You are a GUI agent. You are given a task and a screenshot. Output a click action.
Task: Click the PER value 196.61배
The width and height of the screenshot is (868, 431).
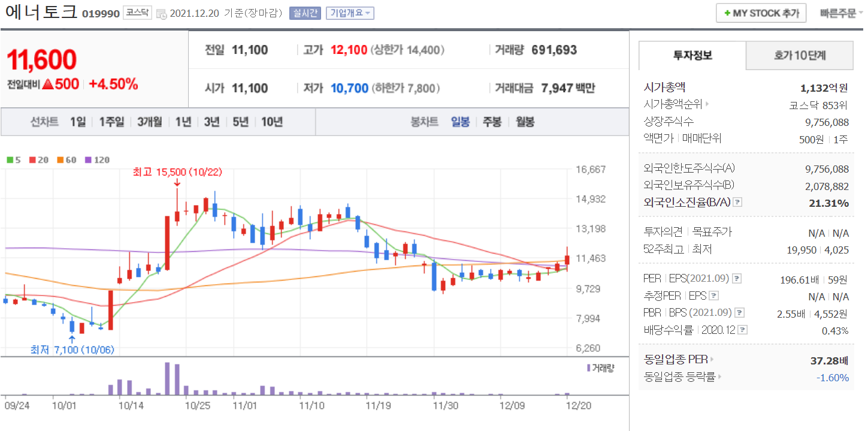[799, 279]
